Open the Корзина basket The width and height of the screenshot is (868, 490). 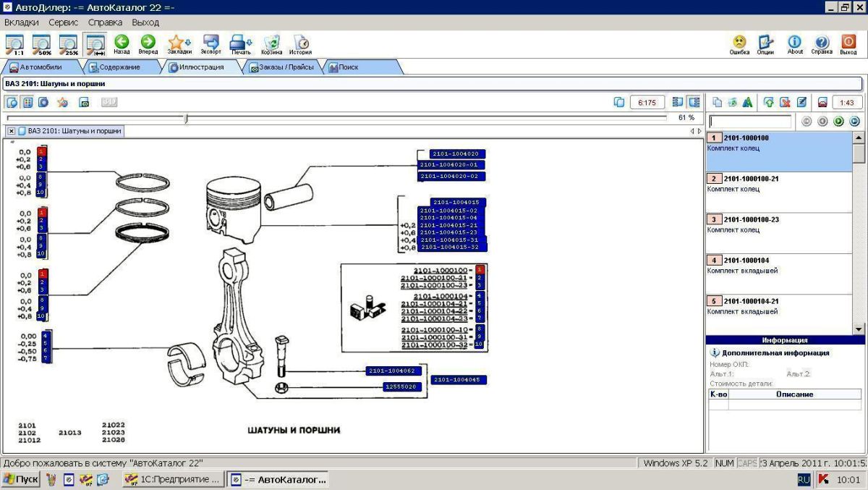pyautogui.click(x=272, y=45)
